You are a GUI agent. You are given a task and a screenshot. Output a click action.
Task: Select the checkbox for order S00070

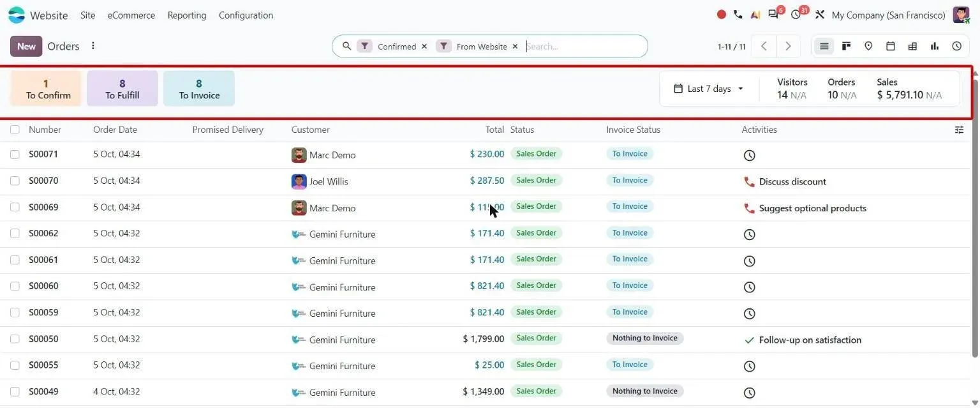click(x=15, y=181)
